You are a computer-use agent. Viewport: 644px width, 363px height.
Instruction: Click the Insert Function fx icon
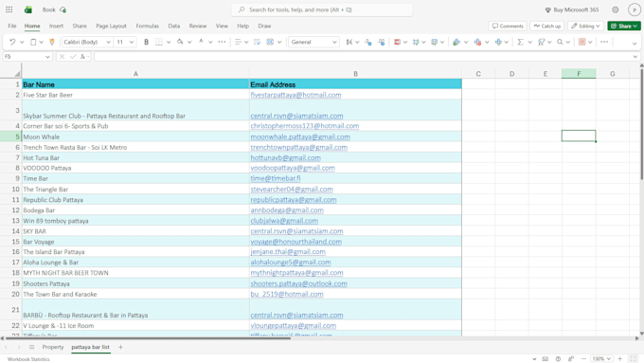coord(82,56)
